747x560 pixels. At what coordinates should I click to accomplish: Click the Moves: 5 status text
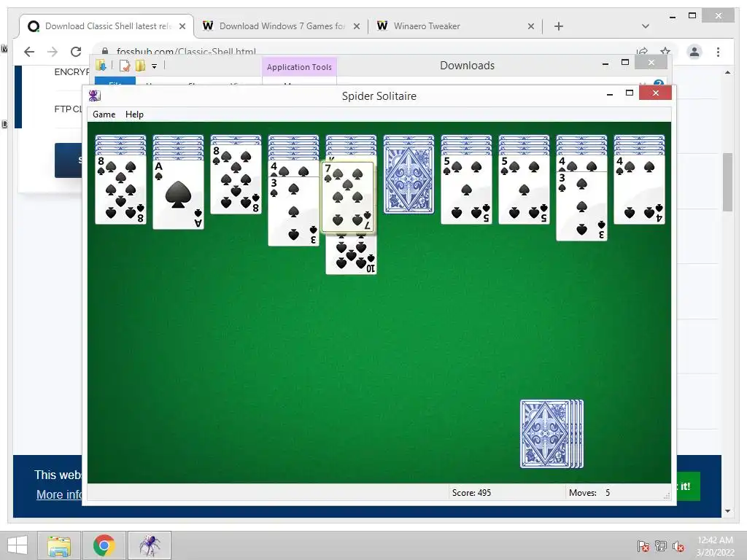[589, 493]
